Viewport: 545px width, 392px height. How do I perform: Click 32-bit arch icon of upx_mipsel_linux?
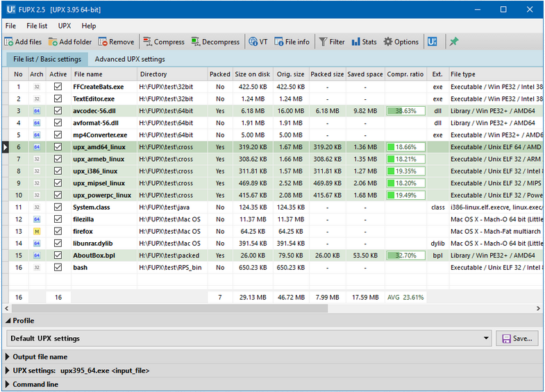point(37,183)
